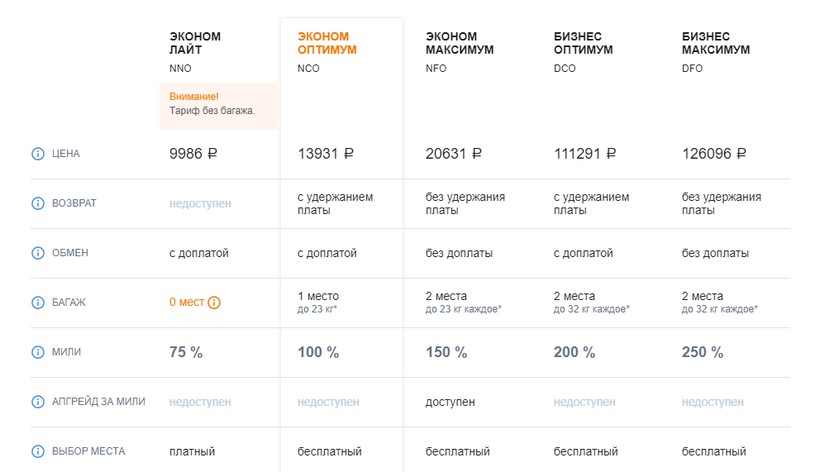Click the 20631 ₽ price

tap(454, 154)
